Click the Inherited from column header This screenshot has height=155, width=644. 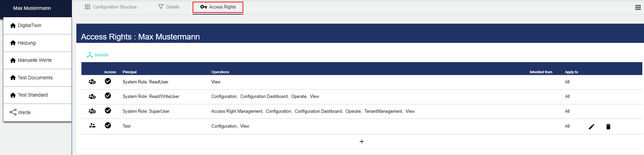click(541, 72)
